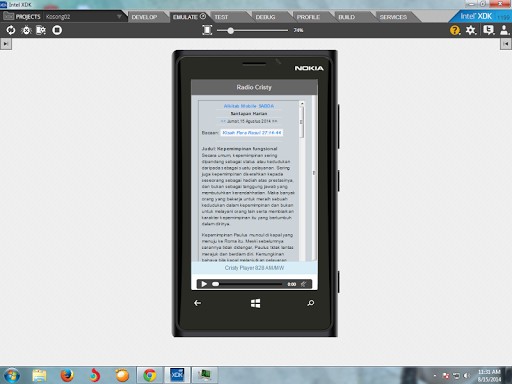Open Chrome from the Windows taskbar
512x384 pixels.
click(x=150, y=375)
